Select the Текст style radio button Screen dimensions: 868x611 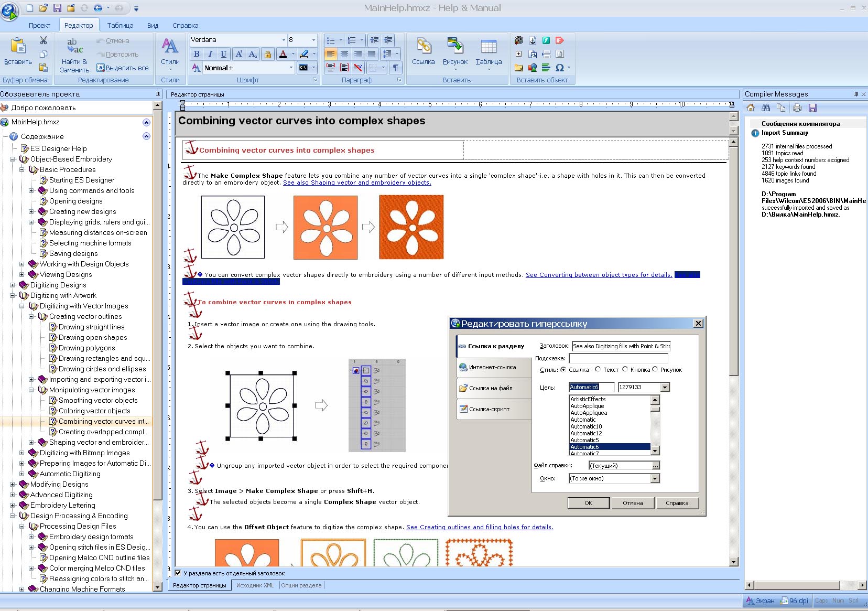[x=598, y=370]
